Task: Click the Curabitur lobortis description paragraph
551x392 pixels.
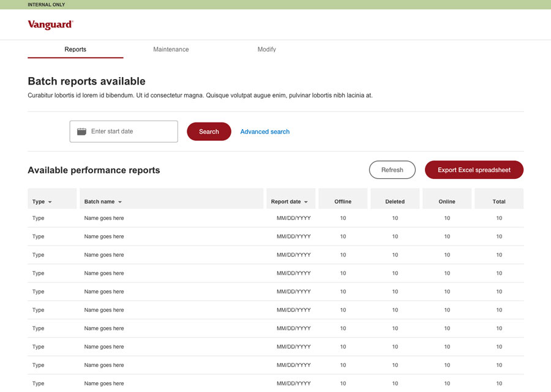Action: [x=200, y=96]
